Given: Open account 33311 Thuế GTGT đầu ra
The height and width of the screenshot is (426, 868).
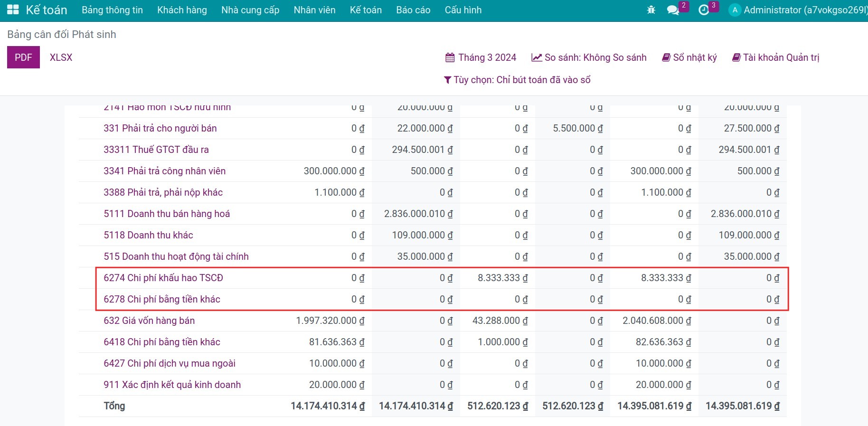Looking at the screenshot, I should click(x=156, y=150).
